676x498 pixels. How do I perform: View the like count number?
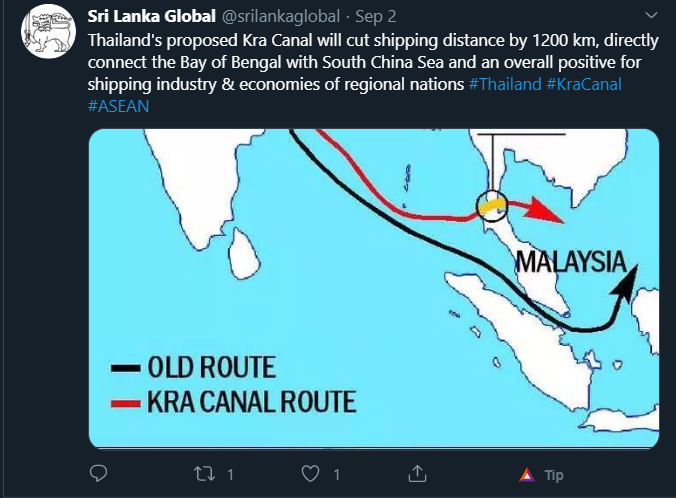(337, 475)
